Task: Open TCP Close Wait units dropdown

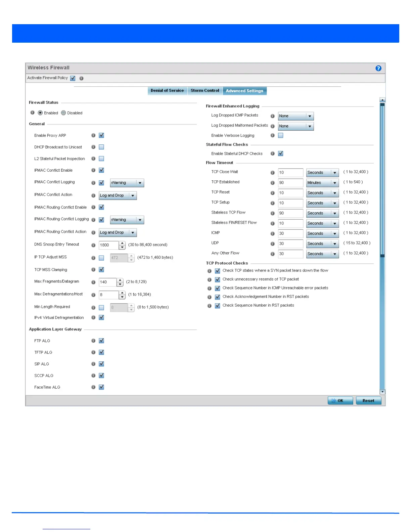Action: coord(322,173)
